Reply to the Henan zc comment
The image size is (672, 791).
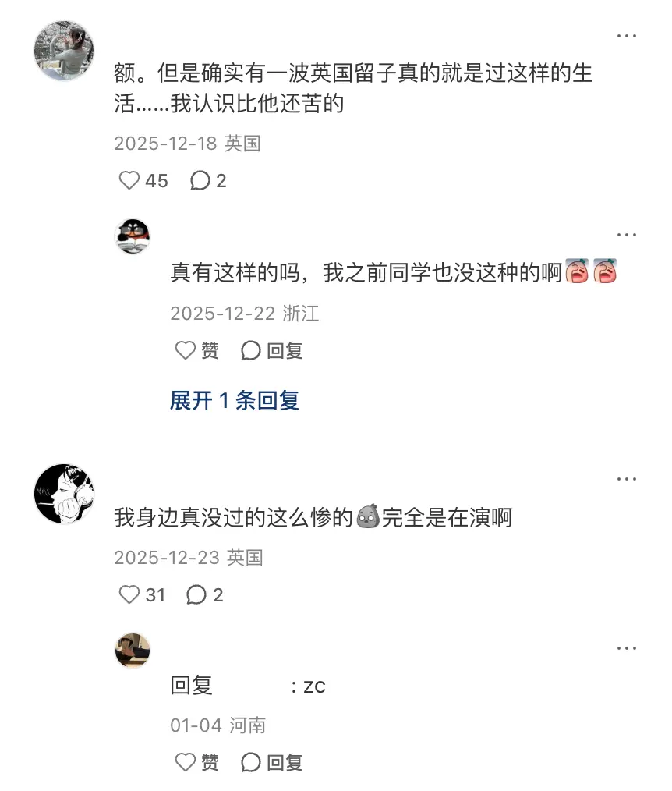pyautogui.click(x=272, y=762)
